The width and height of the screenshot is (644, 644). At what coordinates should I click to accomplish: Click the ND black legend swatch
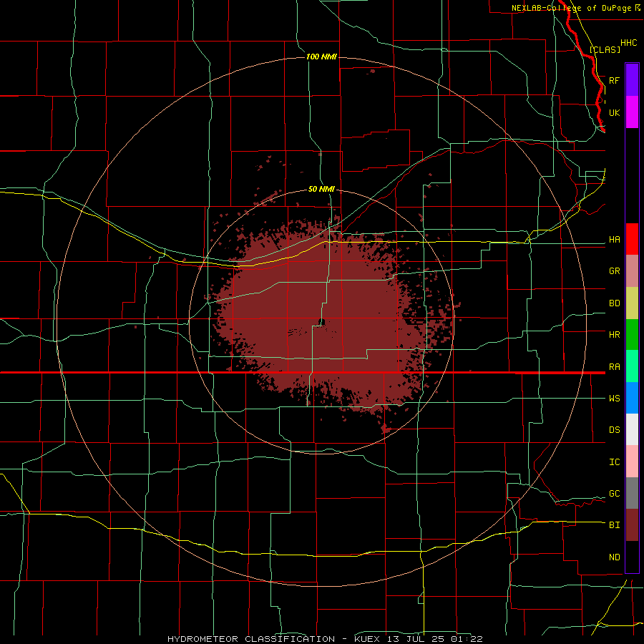[x=632, y=557]
